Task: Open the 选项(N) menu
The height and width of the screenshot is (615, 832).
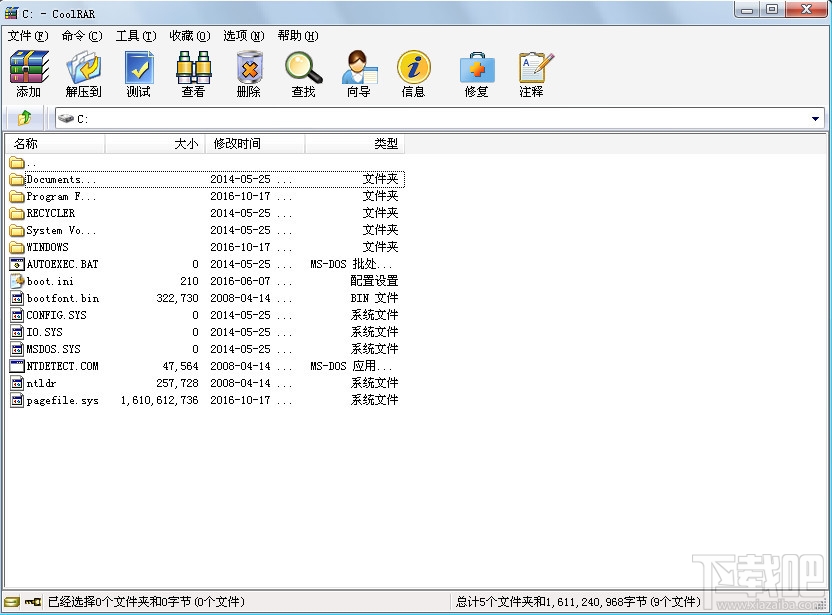Action: tap(244, 36)
